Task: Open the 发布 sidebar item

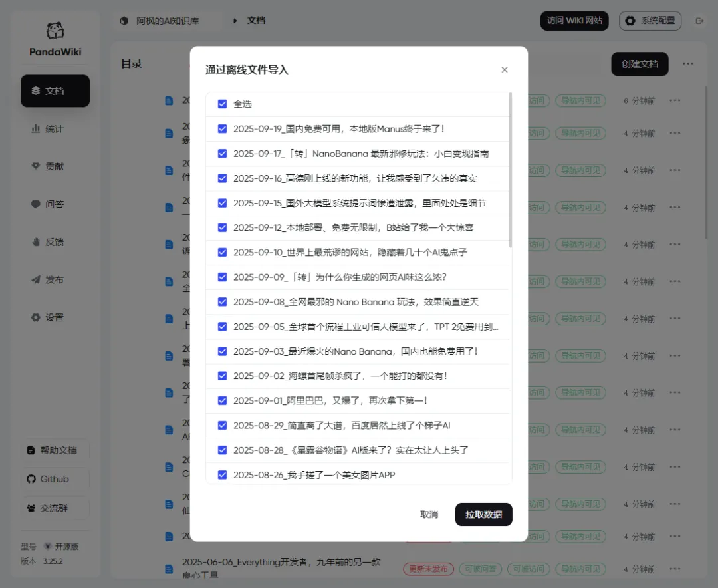Action: tap(55, 279)
